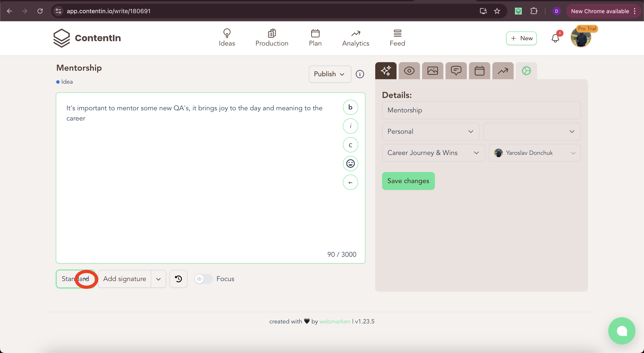
Task: Open the eye preview tab
Action: pyautogui.click(x=409, y=71)
